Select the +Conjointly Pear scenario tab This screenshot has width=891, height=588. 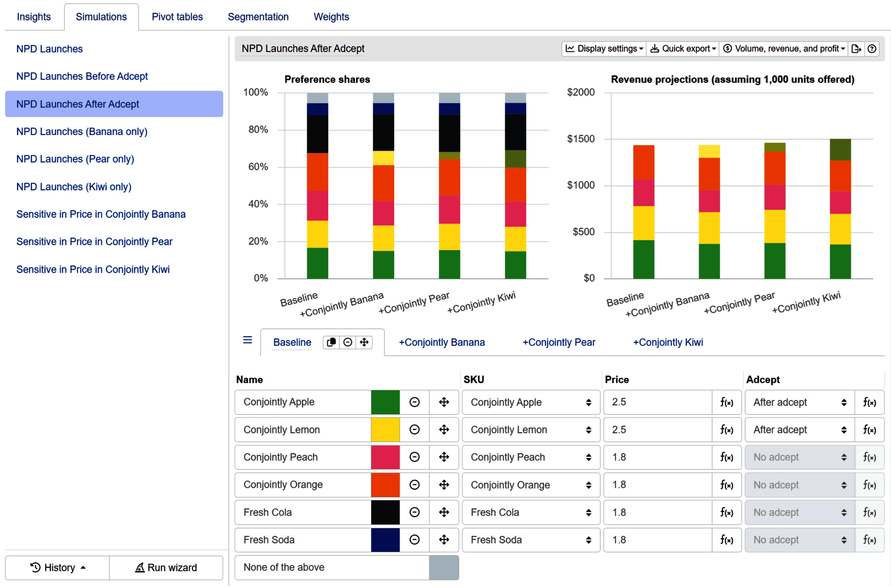click(x=558, y=342)
